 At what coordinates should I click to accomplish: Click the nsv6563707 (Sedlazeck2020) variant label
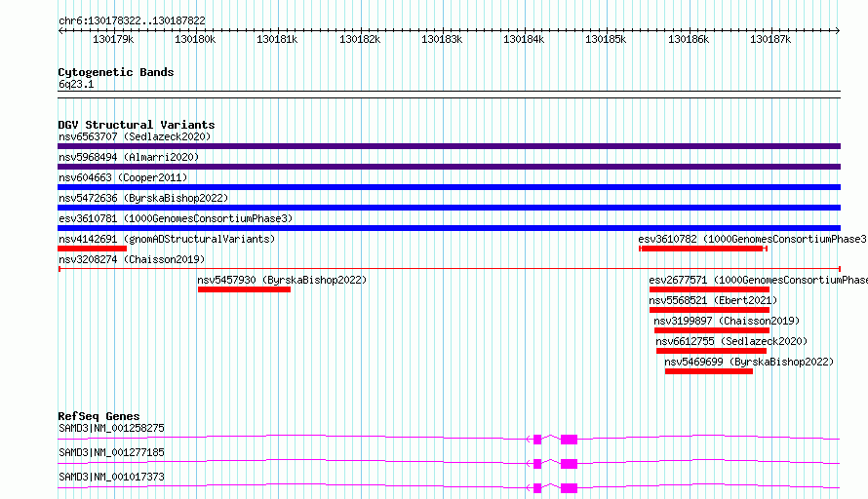pos(135,136)
